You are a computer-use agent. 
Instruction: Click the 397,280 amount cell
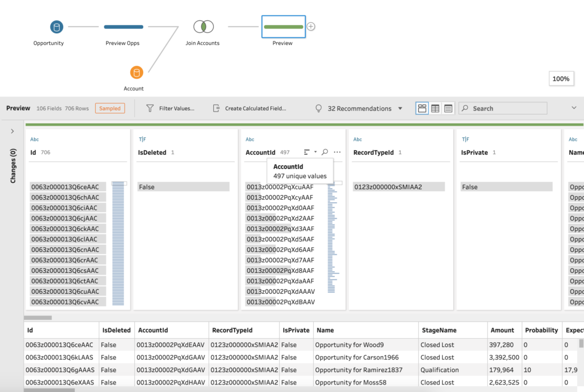coord(505,345)
